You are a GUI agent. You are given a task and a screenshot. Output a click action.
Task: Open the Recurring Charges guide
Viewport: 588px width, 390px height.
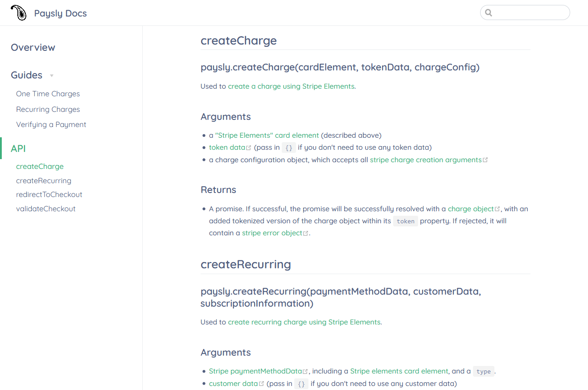[x=48, y=109]
